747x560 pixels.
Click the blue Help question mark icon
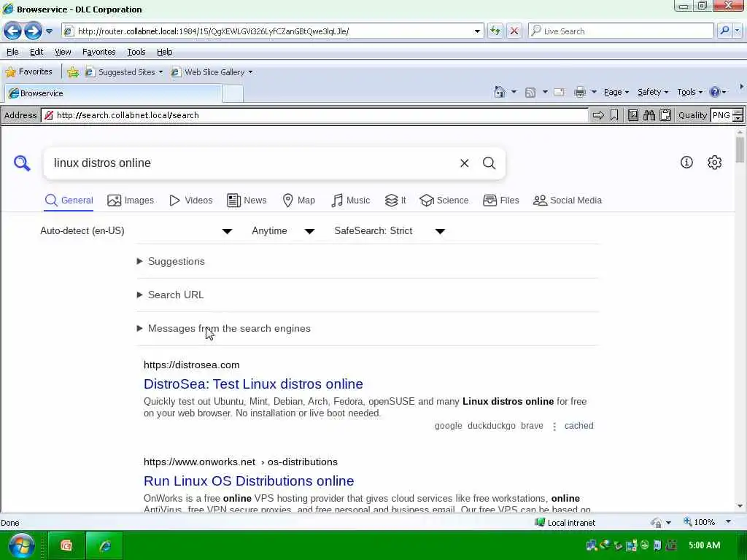[715, 92]
